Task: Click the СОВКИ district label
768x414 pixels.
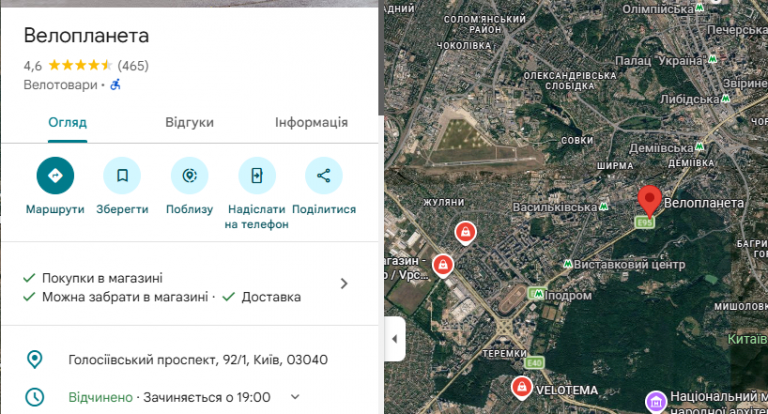Action: tap(577, 140)
